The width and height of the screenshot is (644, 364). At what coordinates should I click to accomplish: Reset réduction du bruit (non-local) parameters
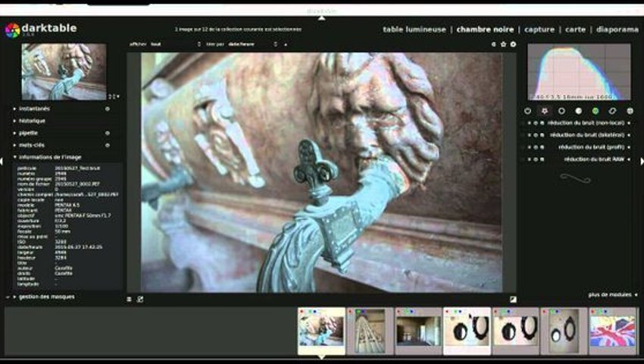pos(536,123)
